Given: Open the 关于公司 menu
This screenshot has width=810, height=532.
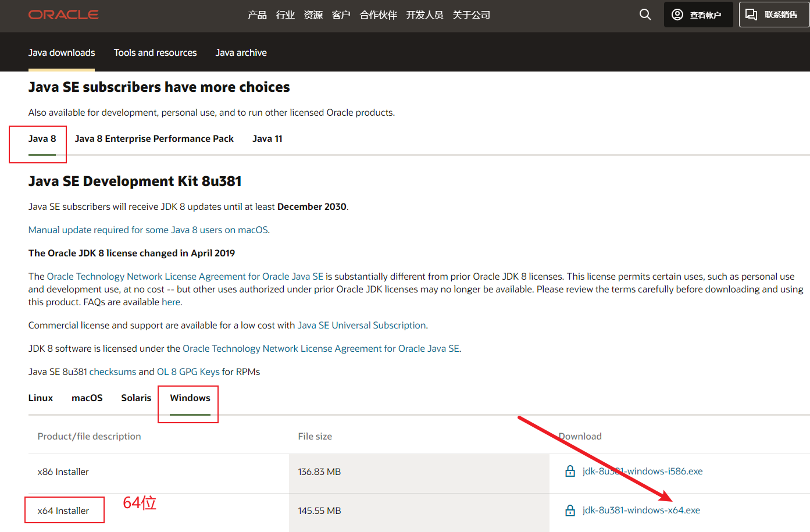Looking at the screenshot, I should coord(471,15).
